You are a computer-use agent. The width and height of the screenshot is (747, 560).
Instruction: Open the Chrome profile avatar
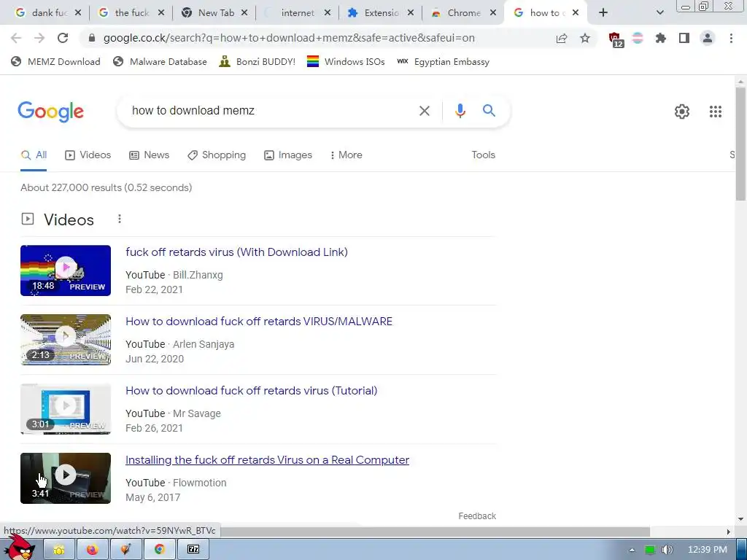(708, 38)
